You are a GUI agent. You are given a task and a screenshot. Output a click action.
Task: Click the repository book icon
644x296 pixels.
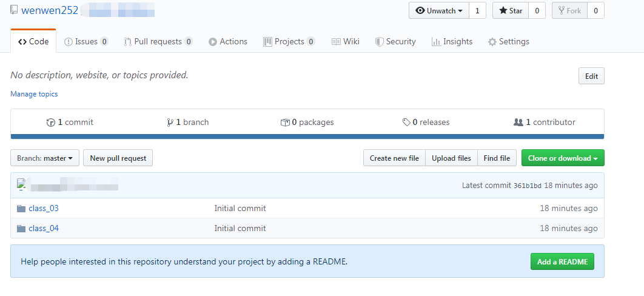(14, 10)
